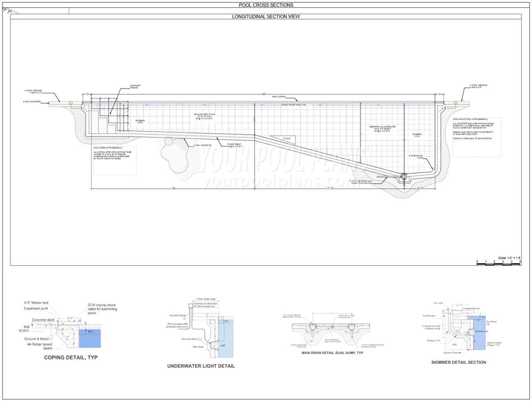The height and width of the screenshot is (401, 532).
Task: Click the '19'' shallow-end bottom dimension
Action: (173, 188)
